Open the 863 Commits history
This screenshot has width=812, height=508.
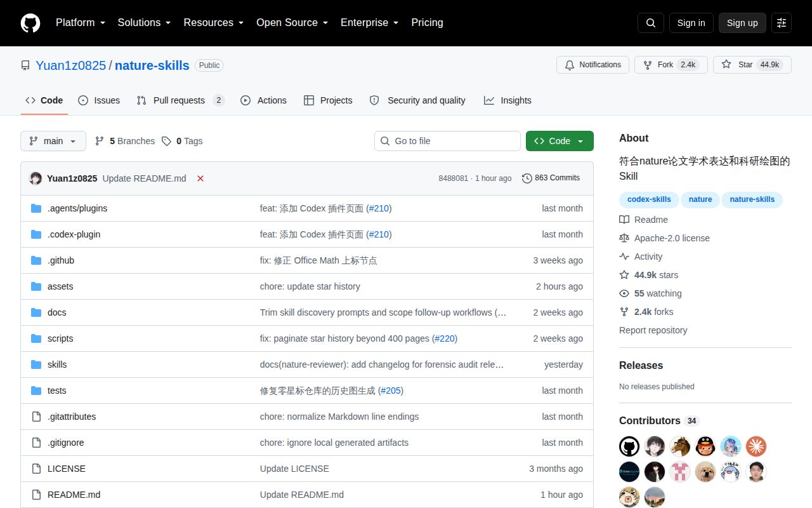pyautogui.click(x=551, y=178)
